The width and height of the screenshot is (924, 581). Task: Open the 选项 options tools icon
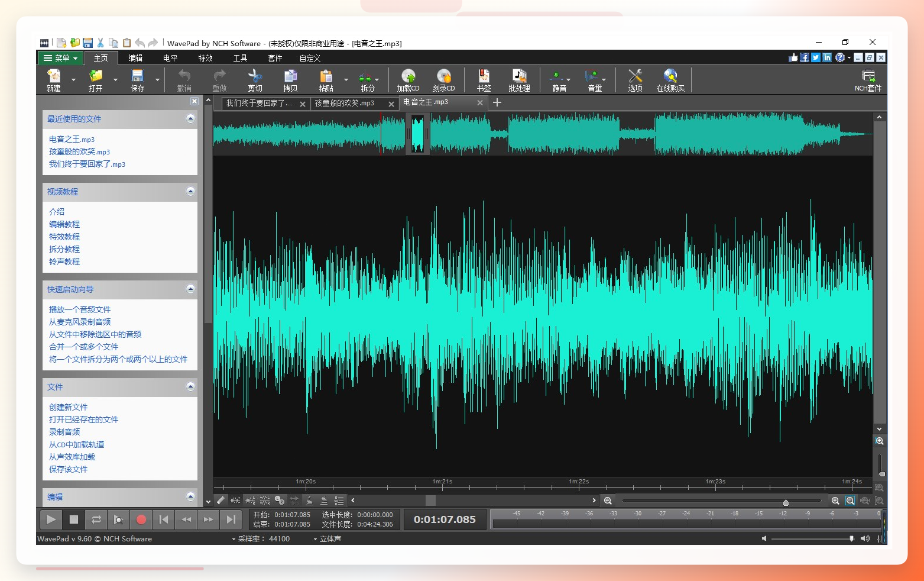pos(635,80)
